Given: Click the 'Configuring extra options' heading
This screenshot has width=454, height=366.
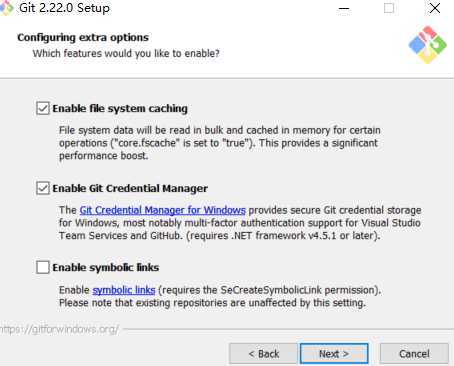Looking at the screenshot, I should point(83,37).
